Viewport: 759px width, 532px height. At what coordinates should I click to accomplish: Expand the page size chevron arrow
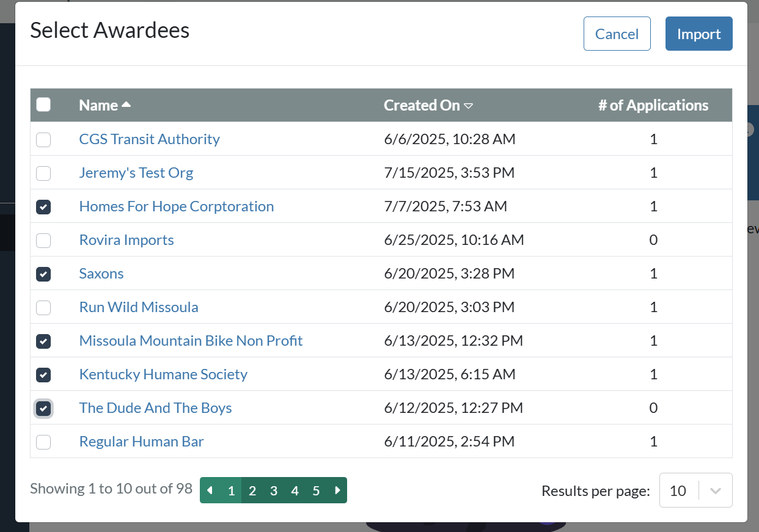tap(716, 490)
